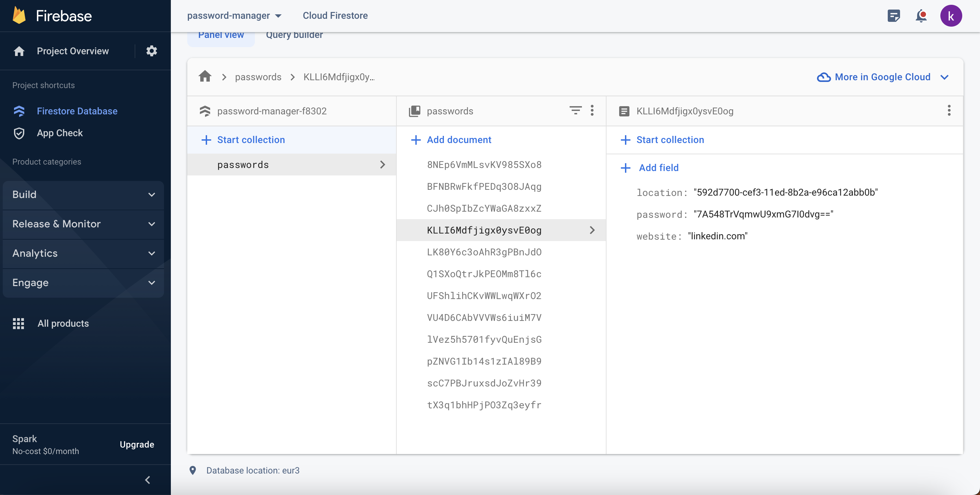980x495 pixels.
Task: Expand the Release & Monitor category
Action: [x=83, y=224]
